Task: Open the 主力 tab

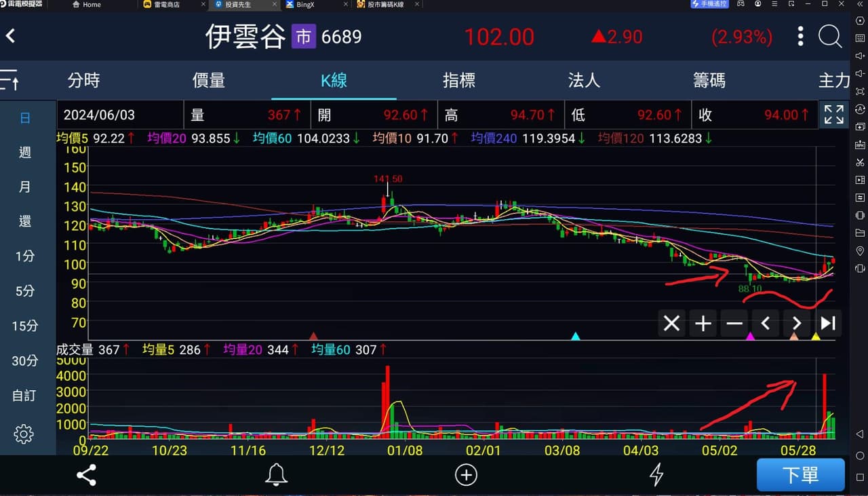Action: pos(834,80)
